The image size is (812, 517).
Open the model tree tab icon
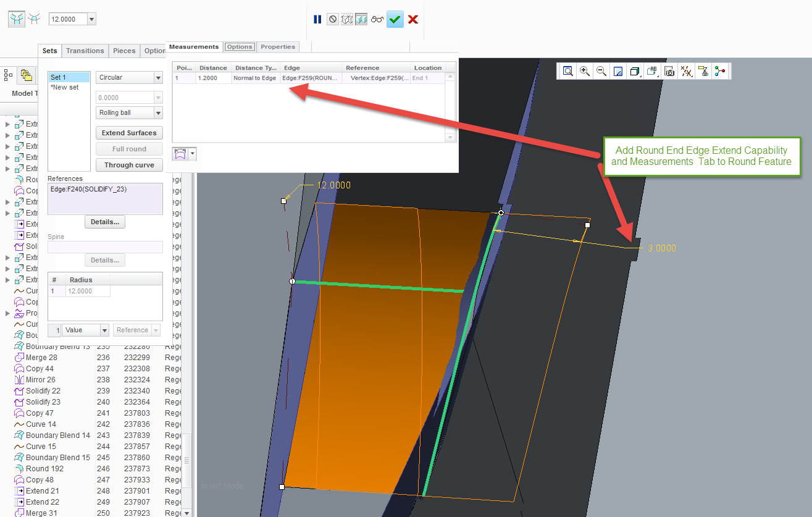9,75
